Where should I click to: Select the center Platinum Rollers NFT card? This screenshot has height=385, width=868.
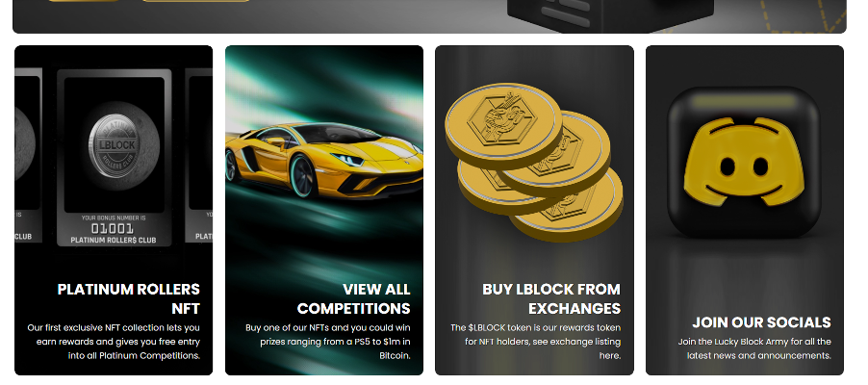click(x=115, y=157)
